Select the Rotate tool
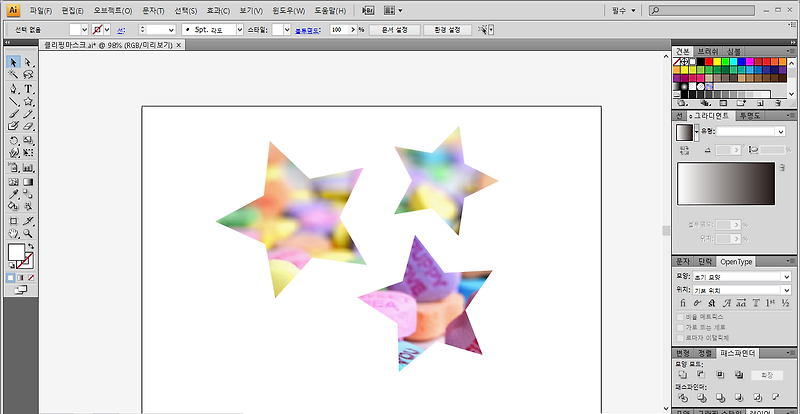 pos(14,140)
